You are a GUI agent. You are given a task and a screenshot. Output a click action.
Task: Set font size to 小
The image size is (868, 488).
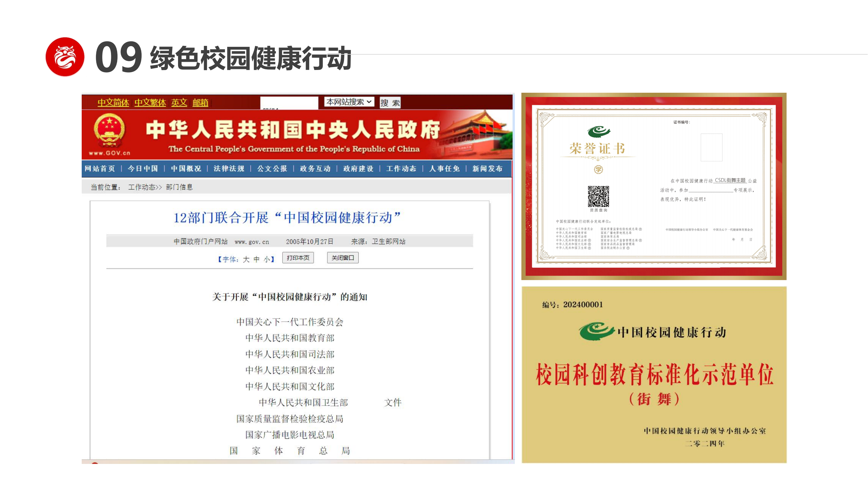267,259
